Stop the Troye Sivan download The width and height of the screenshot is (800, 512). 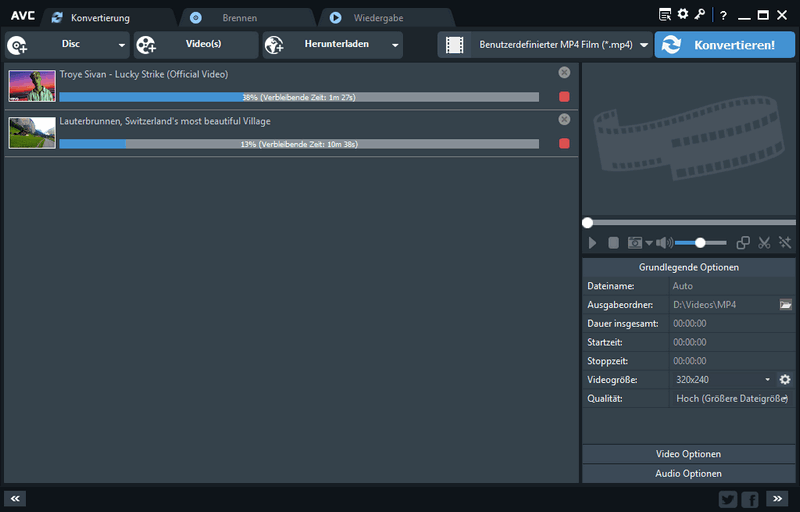click(x=564, y=97)
